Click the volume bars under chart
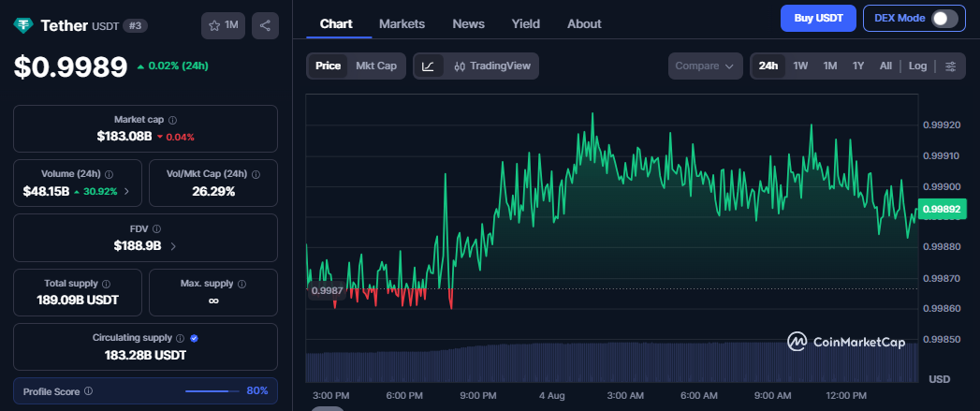 (612, 363)
